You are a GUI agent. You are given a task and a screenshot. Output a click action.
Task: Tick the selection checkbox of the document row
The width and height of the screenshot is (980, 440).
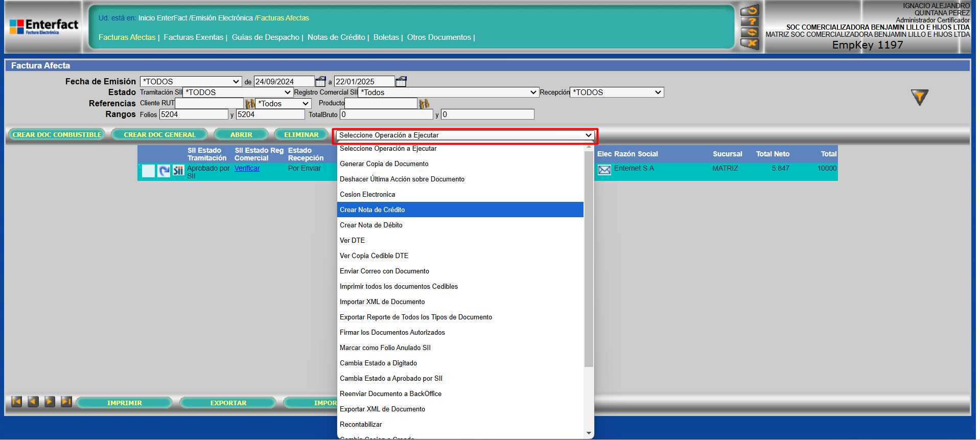tap(148, 171)
